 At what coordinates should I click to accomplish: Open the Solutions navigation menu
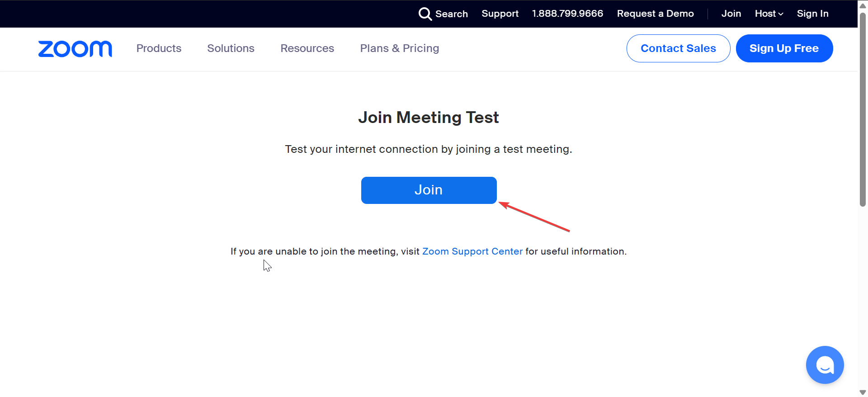click(x=231, y=48)
